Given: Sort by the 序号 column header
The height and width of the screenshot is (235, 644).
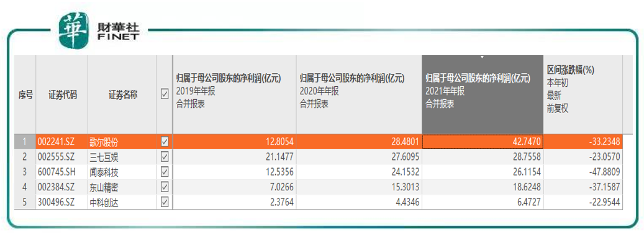Looking at the screenshot, I should (x=25, y=95).
